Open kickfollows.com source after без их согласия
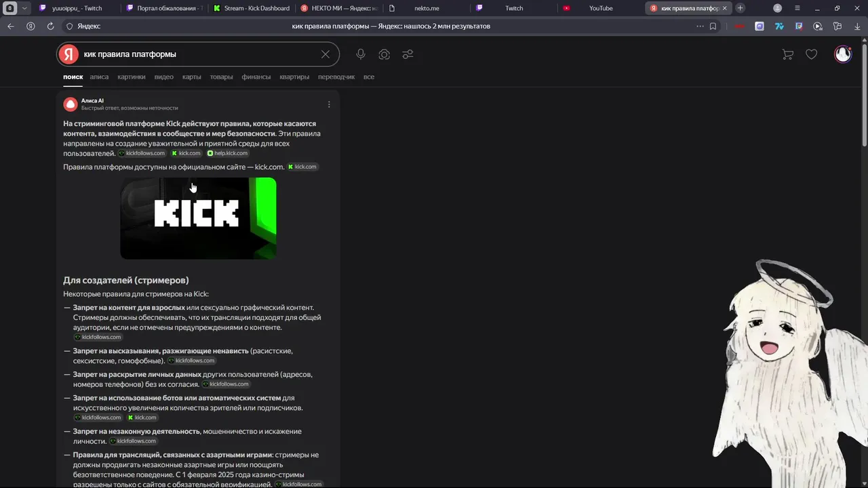 (226, 384)
